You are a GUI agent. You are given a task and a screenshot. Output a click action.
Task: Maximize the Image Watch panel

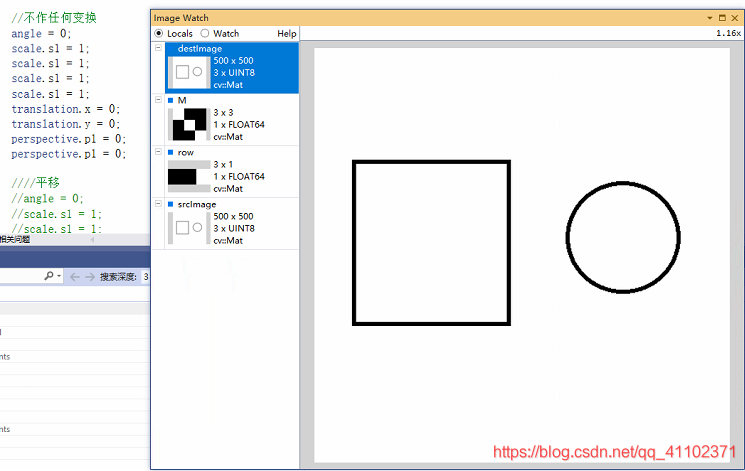tap(722, 18)
